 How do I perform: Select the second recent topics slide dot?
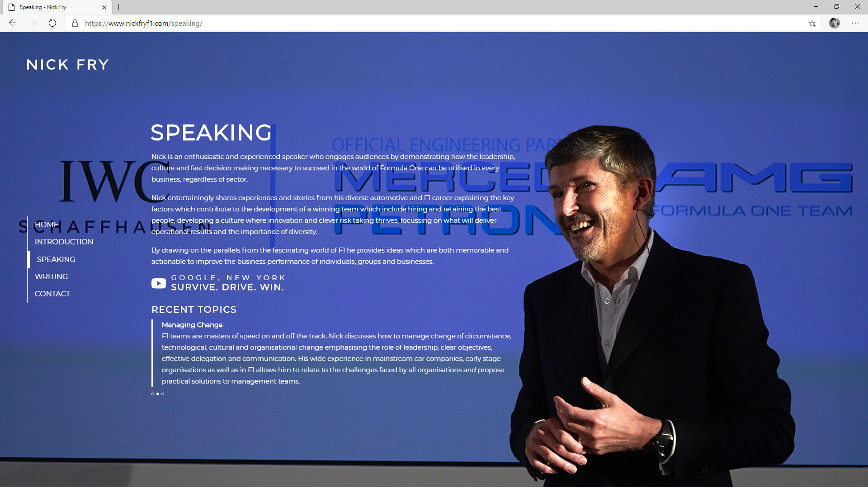click(158, 394)
